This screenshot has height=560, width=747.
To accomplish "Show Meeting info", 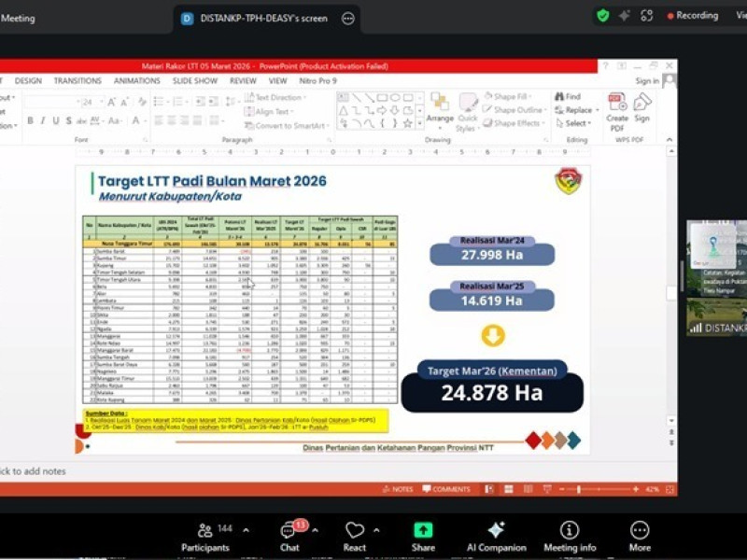I will (x=570, y=534).
